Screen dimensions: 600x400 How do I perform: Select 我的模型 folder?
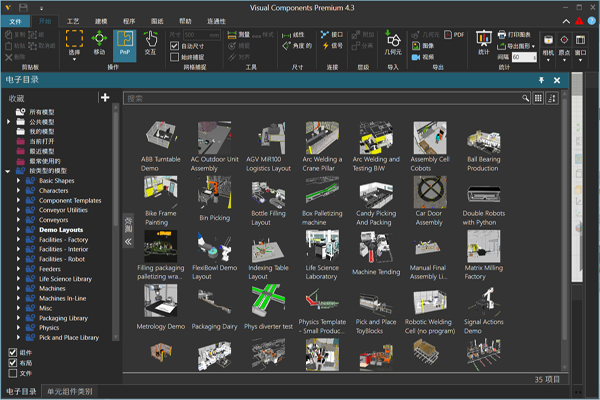[42, 132]
